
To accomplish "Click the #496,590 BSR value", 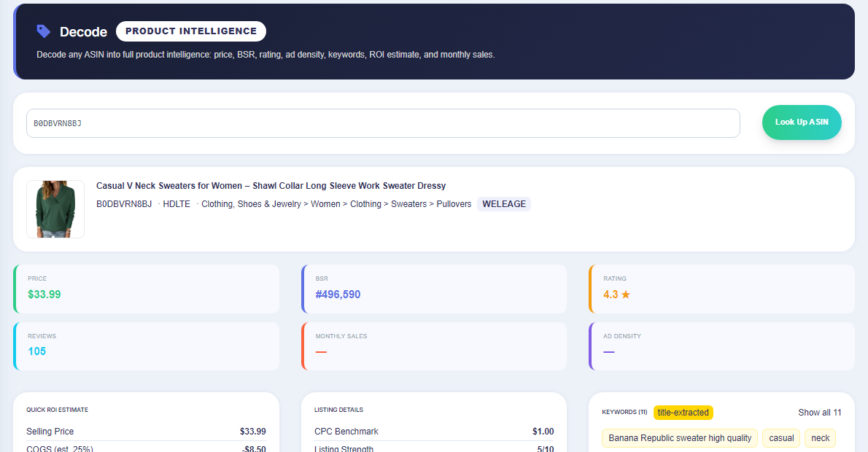I will click(338, 295).
